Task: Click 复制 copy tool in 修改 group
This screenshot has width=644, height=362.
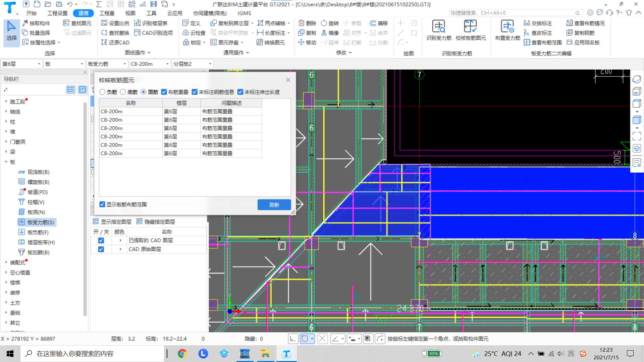Action: pyautogui.click(x=307, y=33)
